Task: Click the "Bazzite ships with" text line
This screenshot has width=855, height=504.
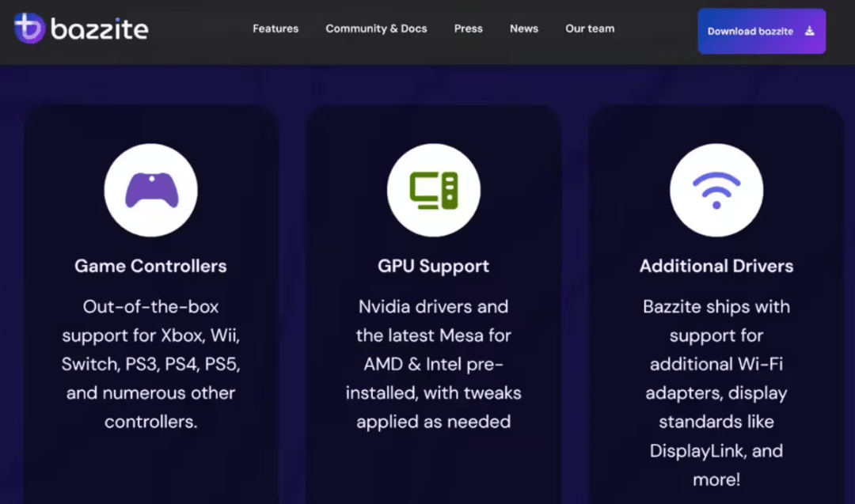Action: [716, 307]
